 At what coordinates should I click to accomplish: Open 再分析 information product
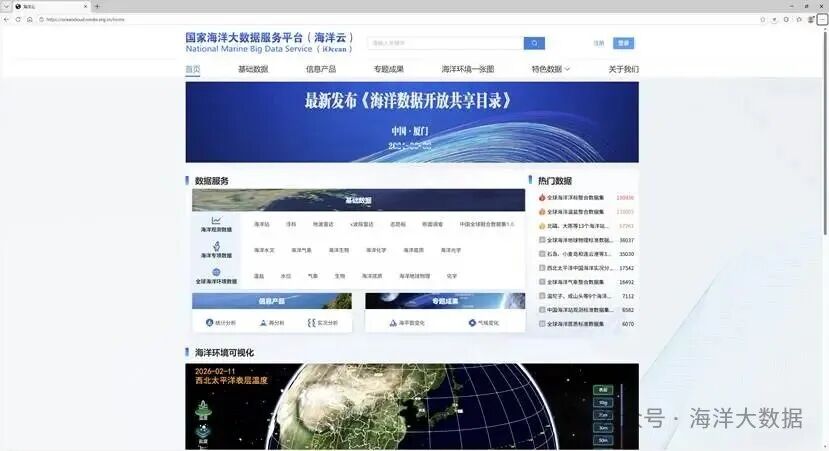pyautogui.click(x=272, y=323)
